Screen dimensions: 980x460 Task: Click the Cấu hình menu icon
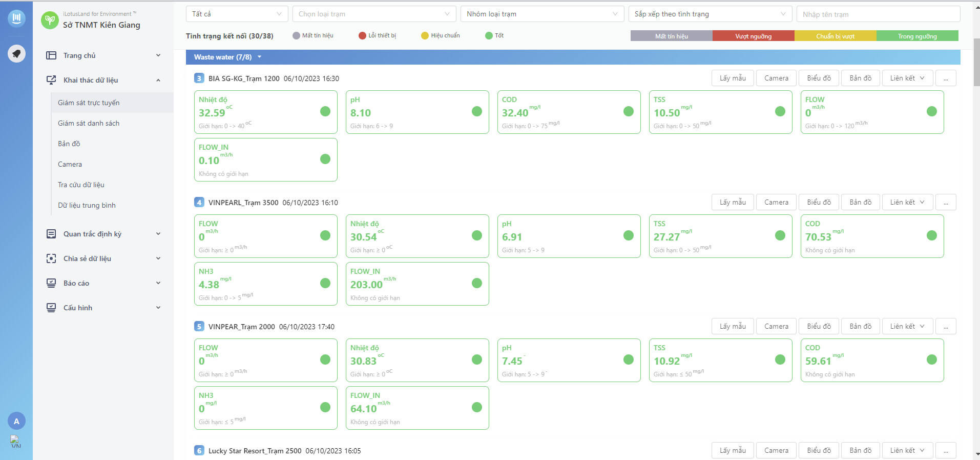[51, 308]
